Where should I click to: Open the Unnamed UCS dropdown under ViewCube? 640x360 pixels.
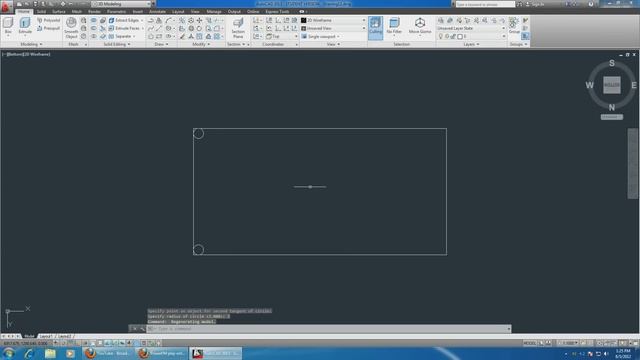coord(611,117)
